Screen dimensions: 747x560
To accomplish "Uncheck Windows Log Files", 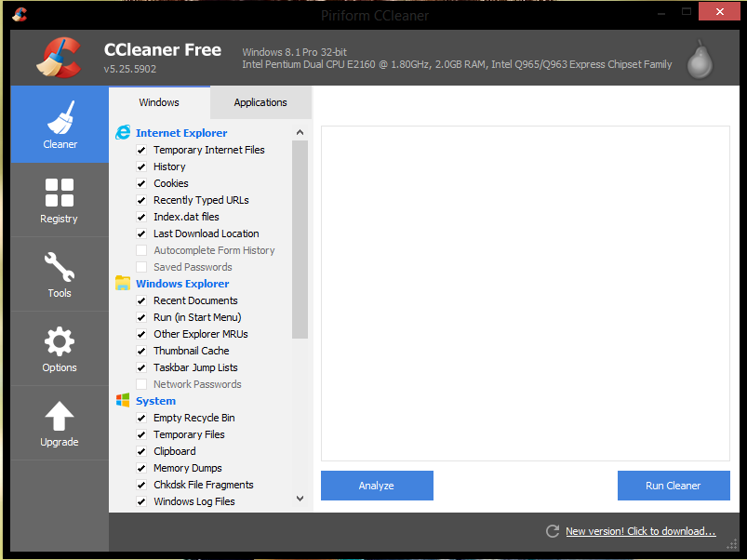I will 141,501.
